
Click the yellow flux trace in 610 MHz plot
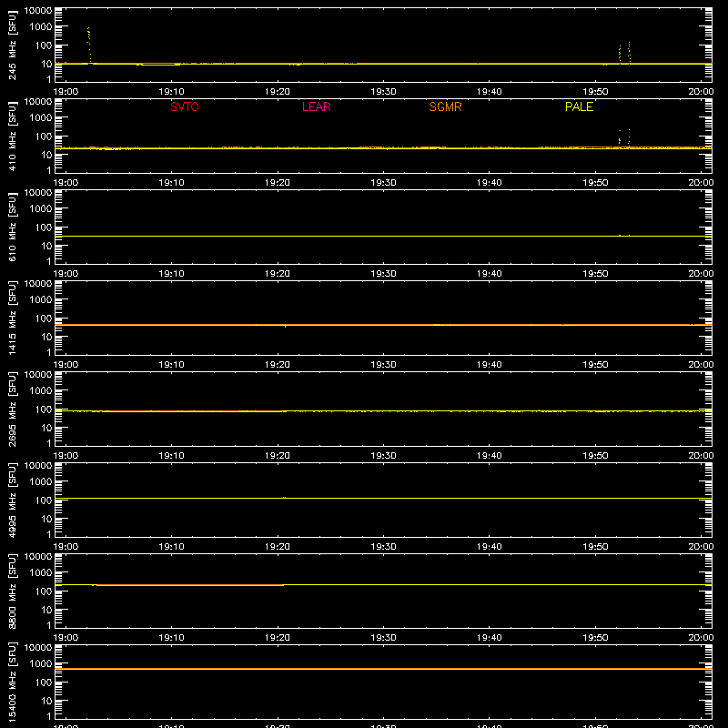(x=383, y=237)
